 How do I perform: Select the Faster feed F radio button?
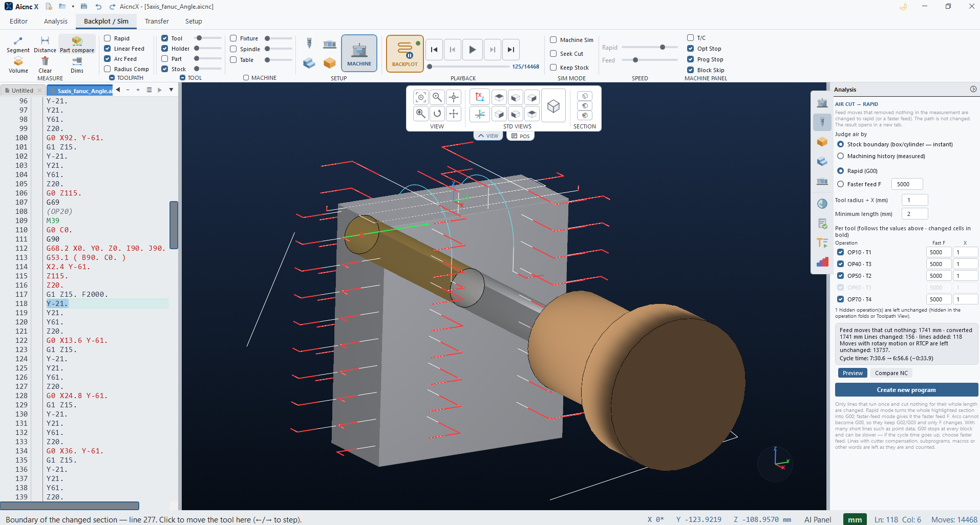841,184
